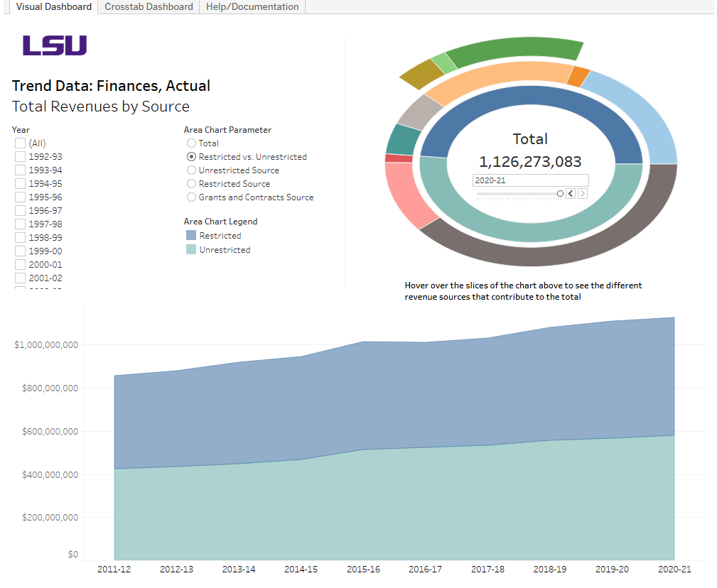717x588 pixels.
Task: Click the LSU logo
Action: (x=55, y=45)
